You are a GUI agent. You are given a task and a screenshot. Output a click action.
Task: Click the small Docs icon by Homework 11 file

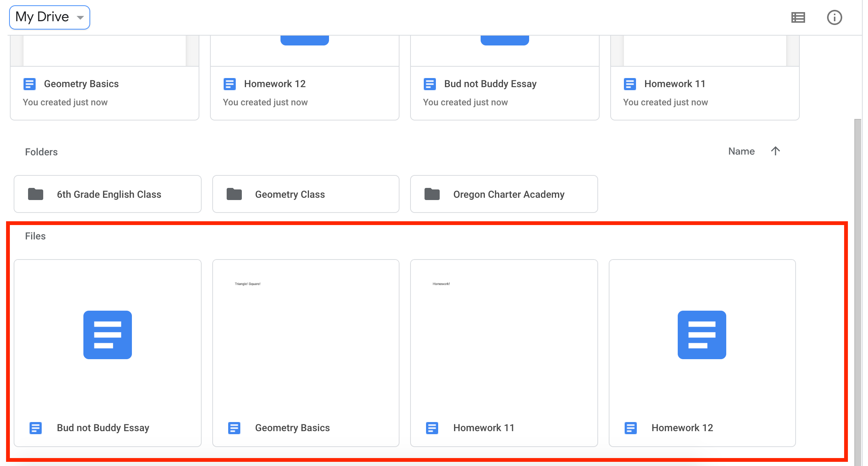(432, 428)
